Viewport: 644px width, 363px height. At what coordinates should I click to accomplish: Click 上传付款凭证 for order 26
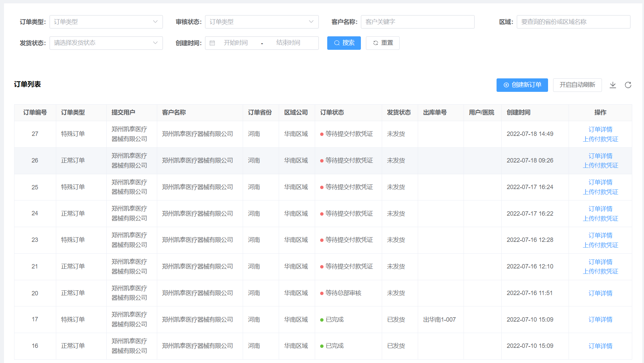point(600,166)
